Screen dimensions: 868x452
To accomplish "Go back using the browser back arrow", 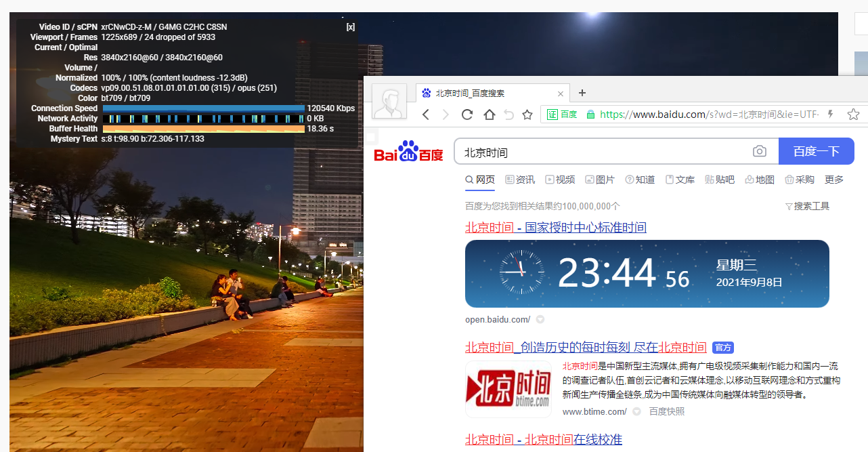I will coord(426,115).
